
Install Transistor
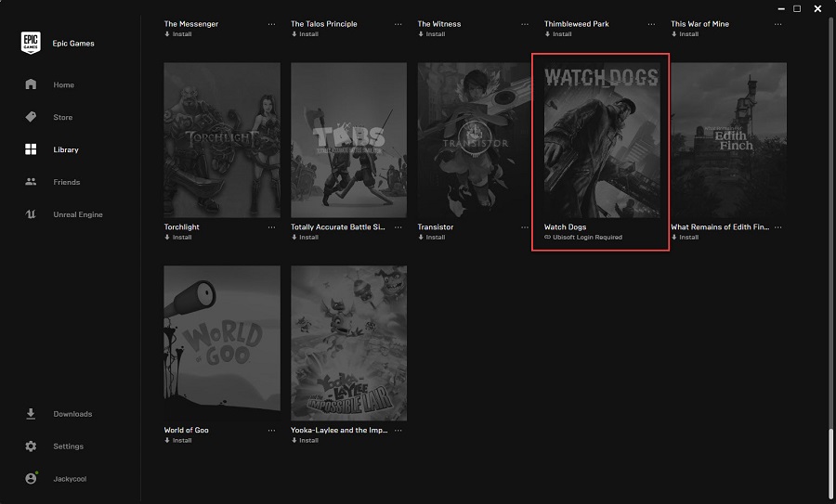(x=431, y=237)
